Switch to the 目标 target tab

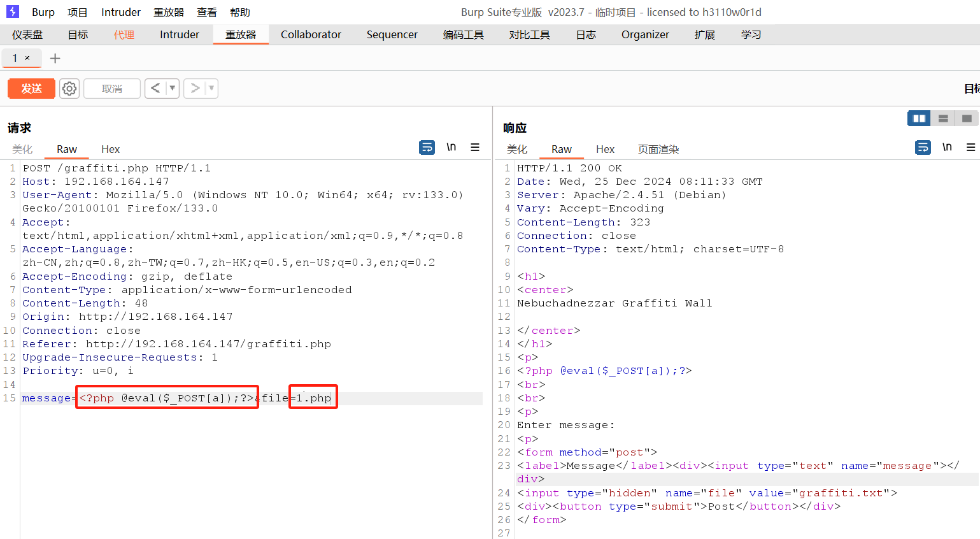pyautogui.click(x=78, y=34)
